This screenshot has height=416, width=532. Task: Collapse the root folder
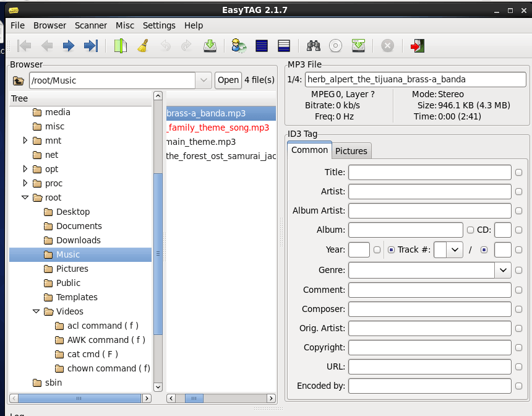(x=25, y=197)
